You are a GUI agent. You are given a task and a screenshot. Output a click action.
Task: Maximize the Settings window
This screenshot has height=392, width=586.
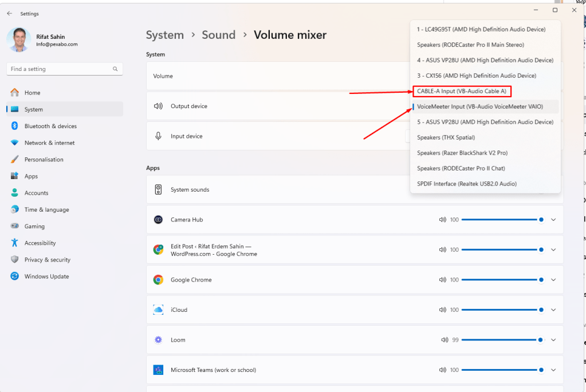click(x=555, y=10)
